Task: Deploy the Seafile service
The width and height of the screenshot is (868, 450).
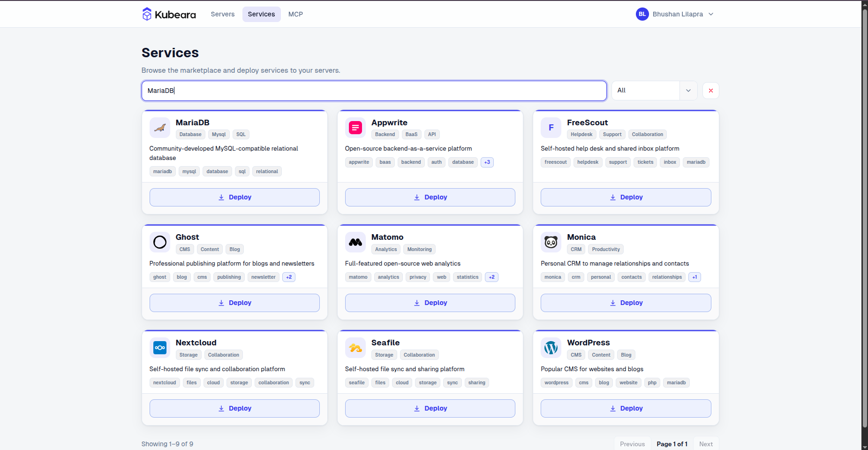Action: pyautogui.click(x=430, y=409)
